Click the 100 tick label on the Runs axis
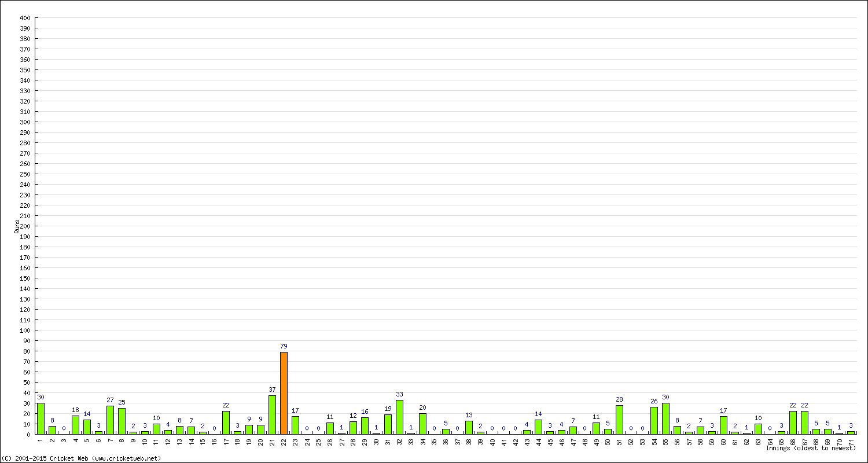 click(x=25, y=330)
